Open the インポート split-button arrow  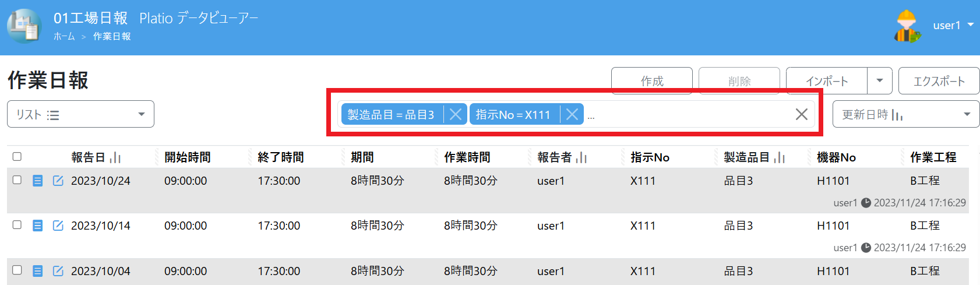(880, 81)
